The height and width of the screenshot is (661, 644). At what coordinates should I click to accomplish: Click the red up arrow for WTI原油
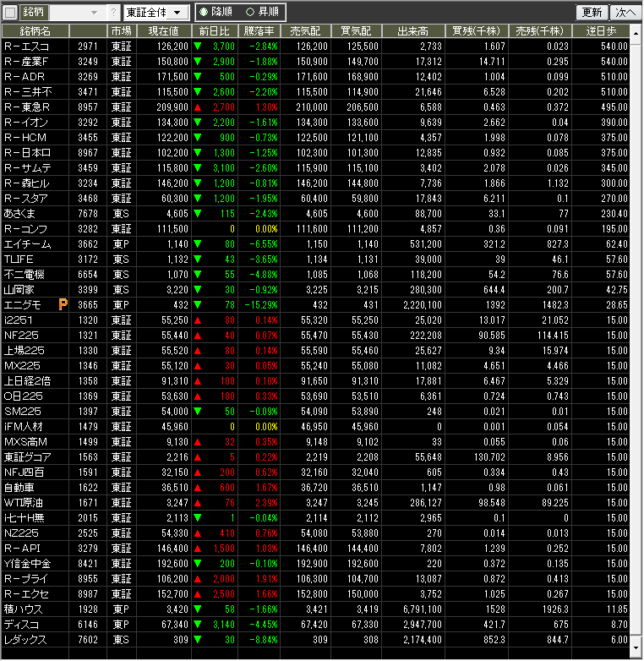tap(197, 502)
